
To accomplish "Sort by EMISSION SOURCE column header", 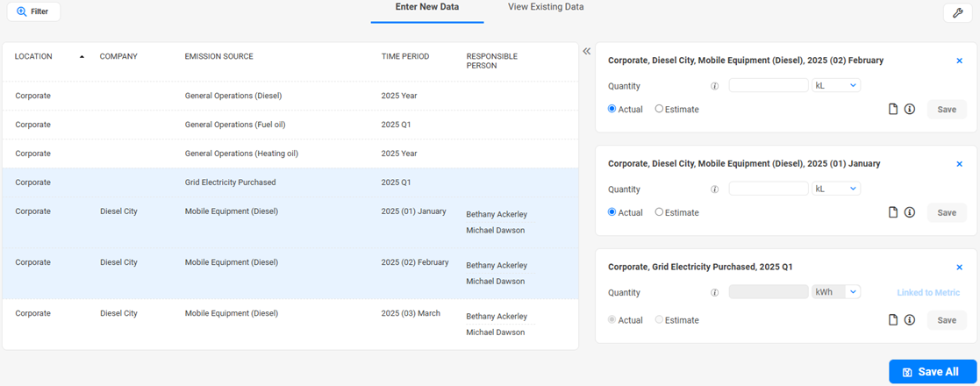I will 218,56.
